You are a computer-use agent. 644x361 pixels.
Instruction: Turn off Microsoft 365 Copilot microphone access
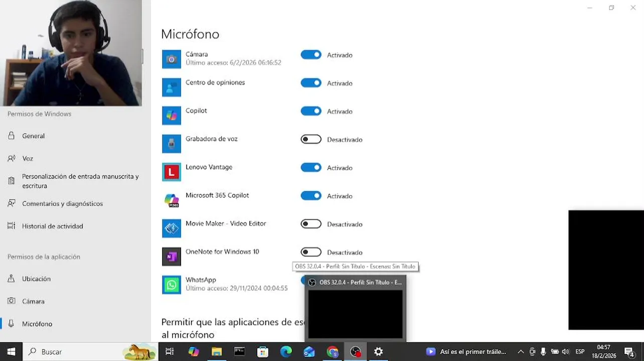coord(311,196)
